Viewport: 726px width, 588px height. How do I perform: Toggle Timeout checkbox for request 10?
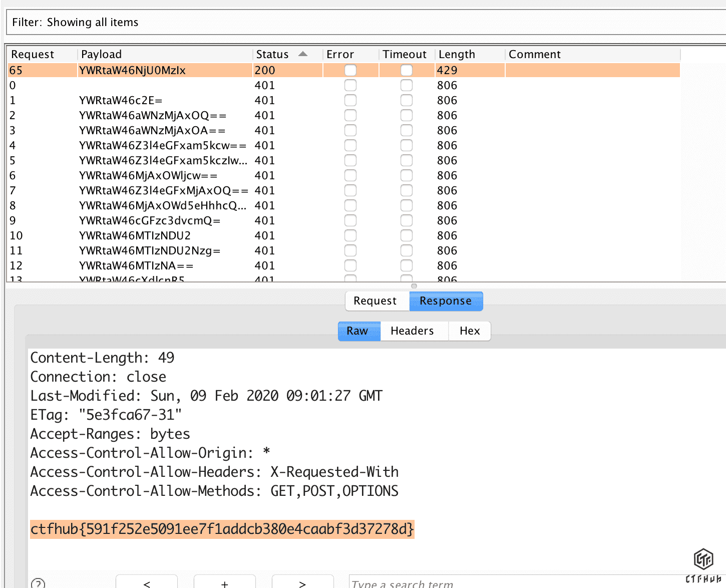[x=407, y=235]
